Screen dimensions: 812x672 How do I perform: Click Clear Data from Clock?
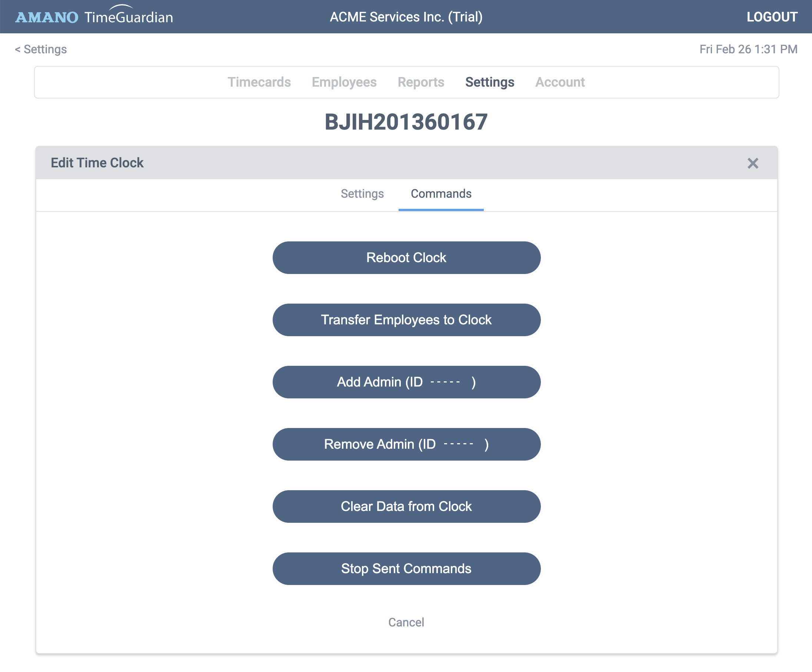pyautogui.click(x=406, y=506)
